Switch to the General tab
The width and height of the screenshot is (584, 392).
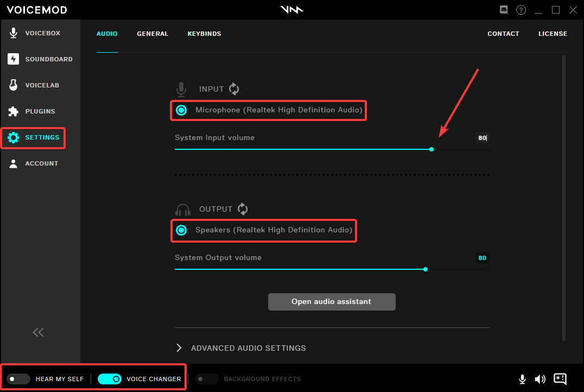(x=153, y=34)
